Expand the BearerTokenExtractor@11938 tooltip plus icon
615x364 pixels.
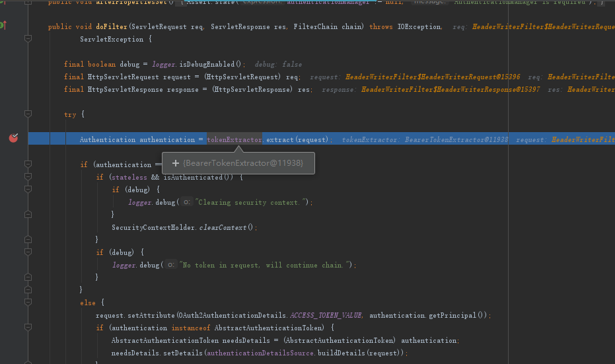click(x=175, y=163)
